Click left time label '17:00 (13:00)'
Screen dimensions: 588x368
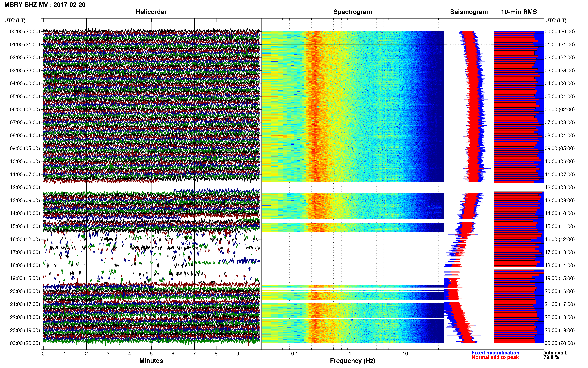25,252
